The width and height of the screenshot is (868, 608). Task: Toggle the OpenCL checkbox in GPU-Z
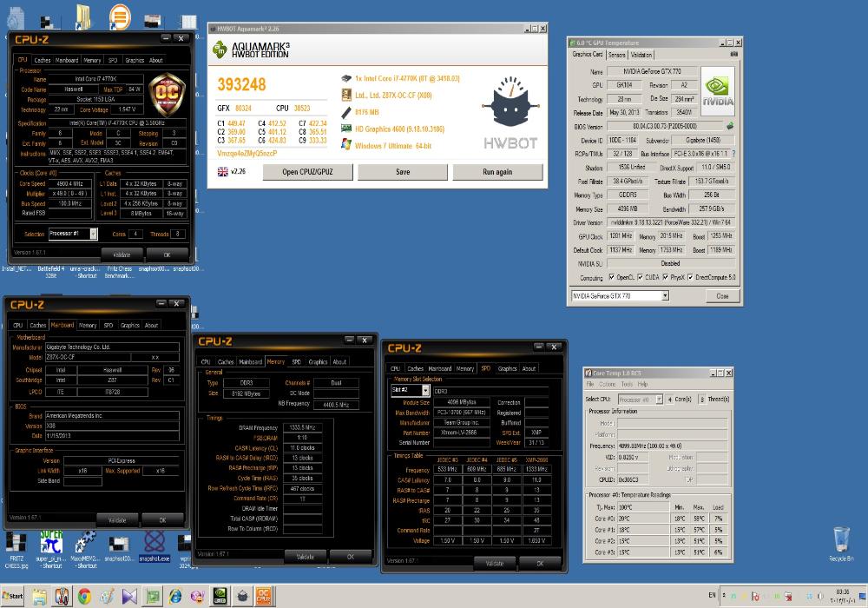[x=612, y=277]
